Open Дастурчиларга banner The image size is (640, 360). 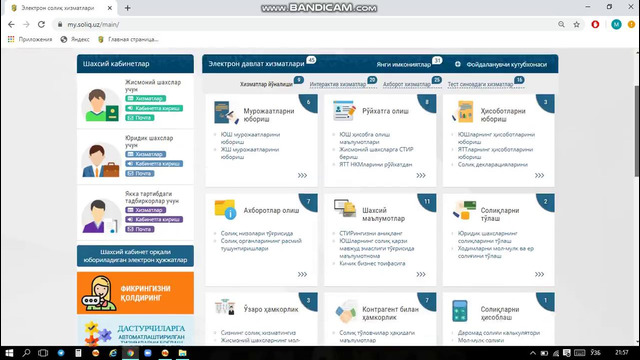click(x=135, y=331)
